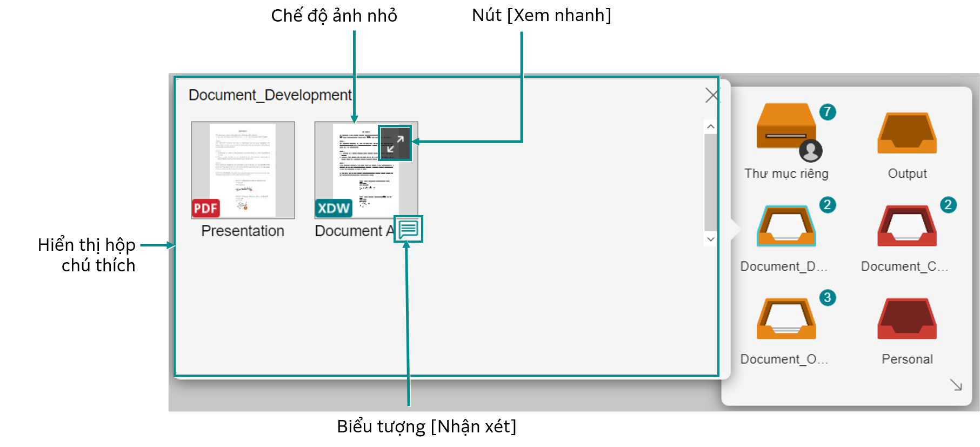The image size is (980, 447).
Task: Click the scrollbar up arrow
Action: (x=710, y=126)
